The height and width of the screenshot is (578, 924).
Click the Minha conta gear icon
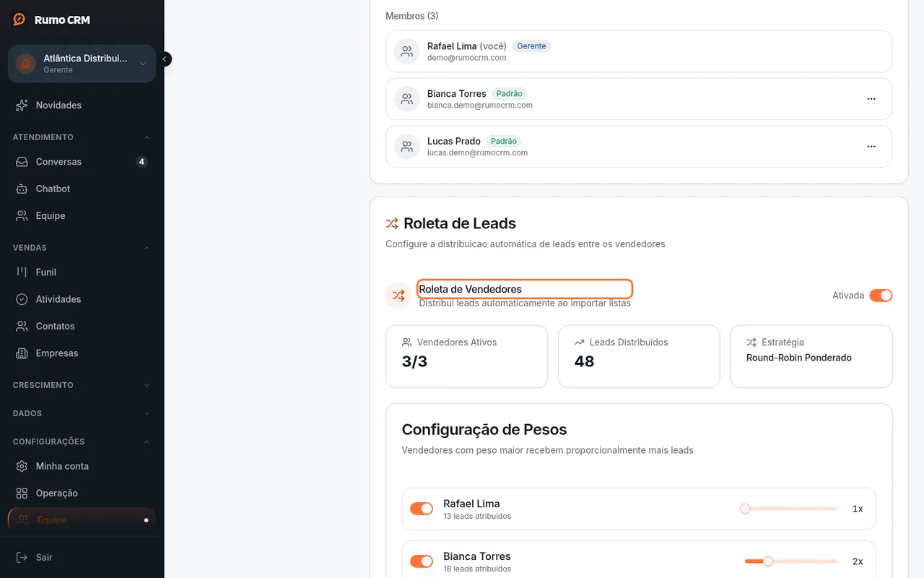coord(22,466)
